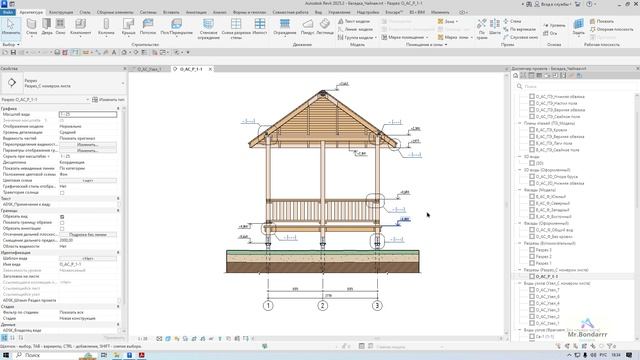This screenshot has width=640, height=360.
Task: Click the Color Scheme button in Properties
Action: pyautogui.click(x=88, y=180)
